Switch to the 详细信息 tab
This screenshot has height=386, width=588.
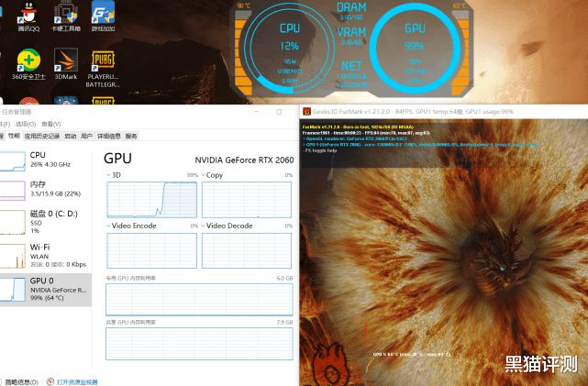pyautogui.click(x=109, y=136)
